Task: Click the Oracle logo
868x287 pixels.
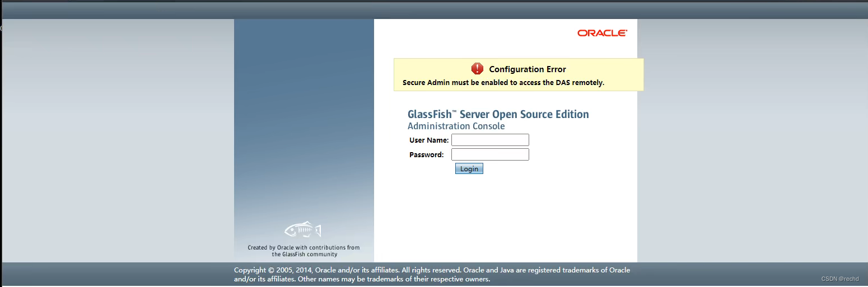Action: pos(602,33)
